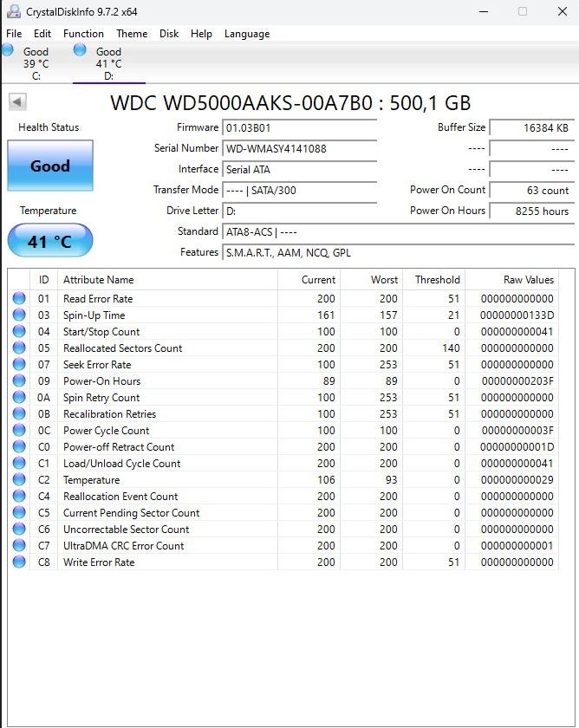Screen dimensions: 579x728
Task: Click the Threshold column header
Action: coord(434,279)
